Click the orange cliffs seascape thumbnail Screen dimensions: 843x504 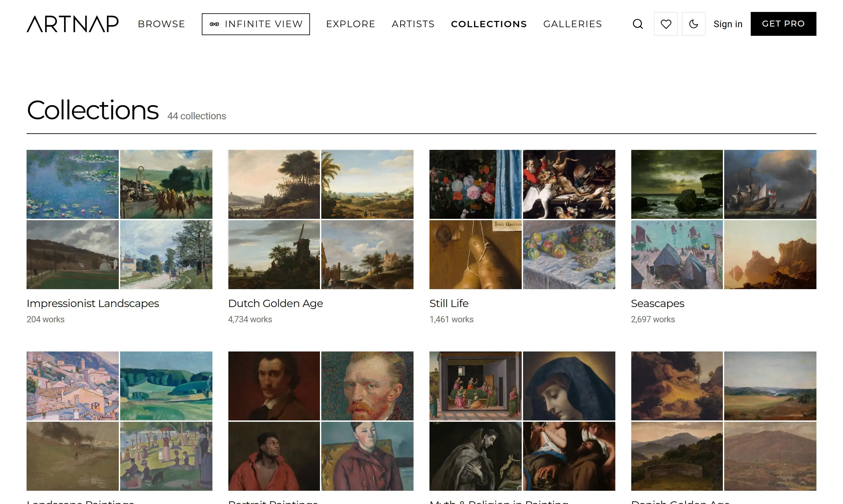point(770,255)
